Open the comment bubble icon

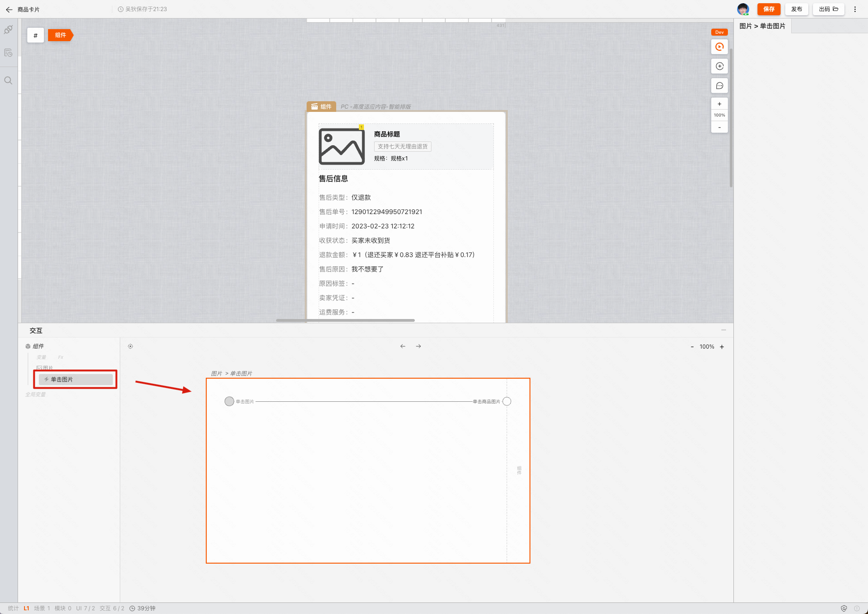(x=720, y=86)
